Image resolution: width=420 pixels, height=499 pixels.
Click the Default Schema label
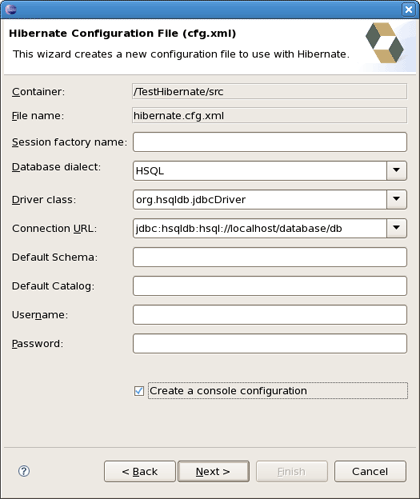55,257
